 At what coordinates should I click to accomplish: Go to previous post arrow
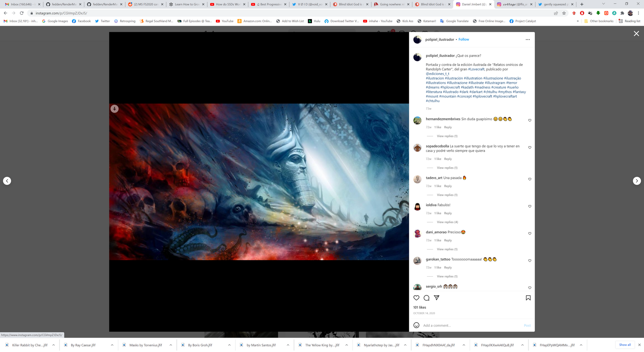click(x=7, y=181)
